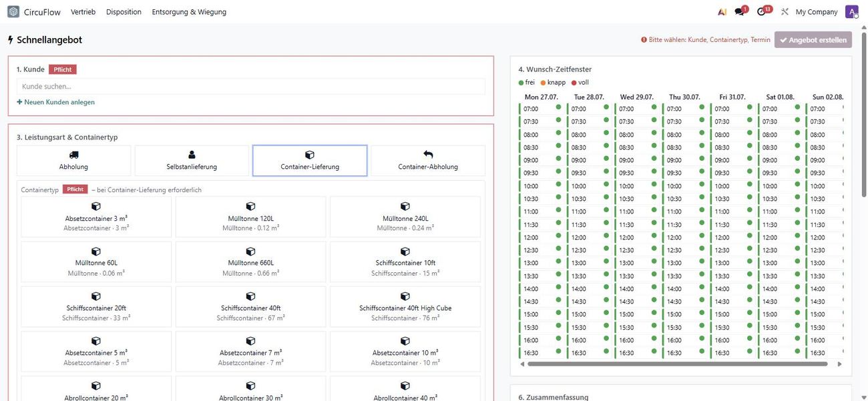Select Thu 30.07. slot at 14:00
Screen dimensions: 868x401
point(685,289)
